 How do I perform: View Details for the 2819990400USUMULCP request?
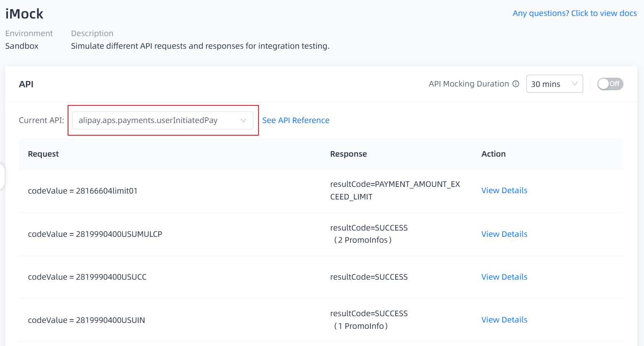click(x=504, y=234)
